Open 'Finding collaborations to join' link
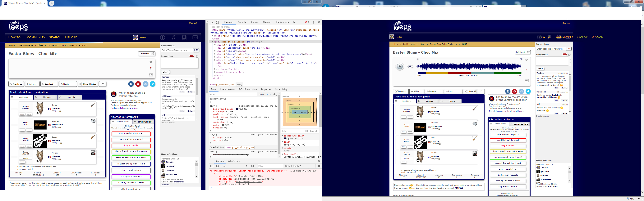The height and width of the screenshot is (201, 644). (124, 108)
